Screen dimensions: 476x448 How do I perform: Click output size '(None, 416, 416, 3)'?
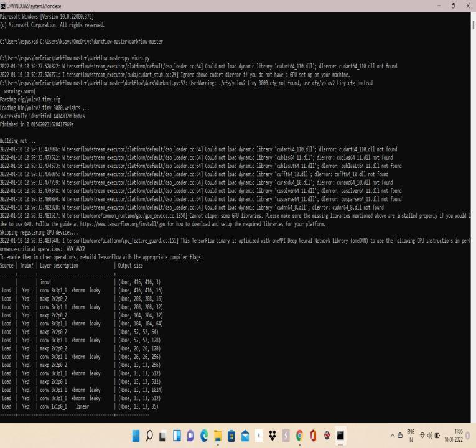click(139, 282)
